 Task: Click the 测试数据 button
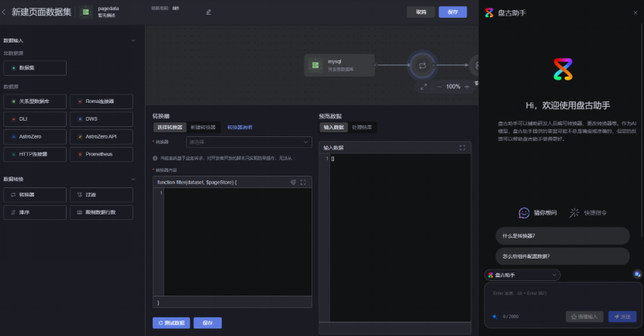171,323
